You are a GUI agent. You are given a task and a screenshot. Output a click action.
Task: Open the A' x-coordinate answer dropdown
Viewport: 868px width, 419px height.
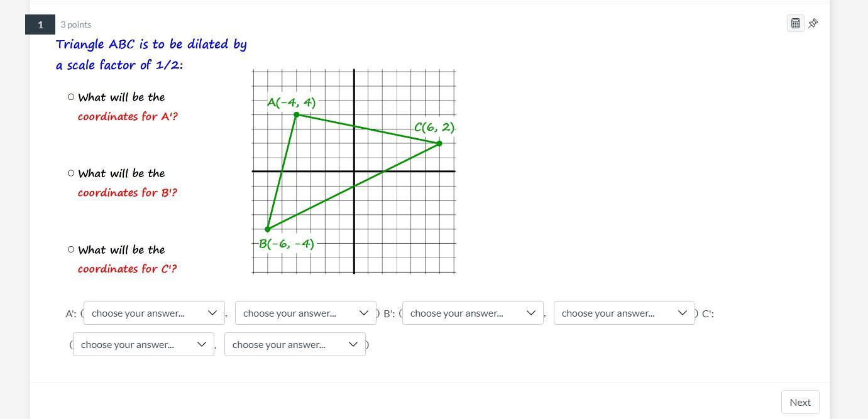(154, 313)
